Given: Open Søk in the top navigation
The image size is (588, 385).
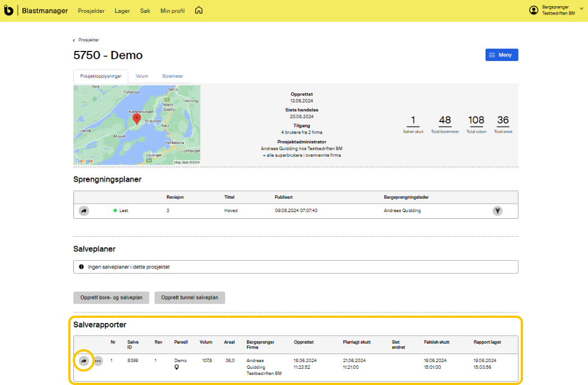Looking at the screenshot, I should click(145, 11).
